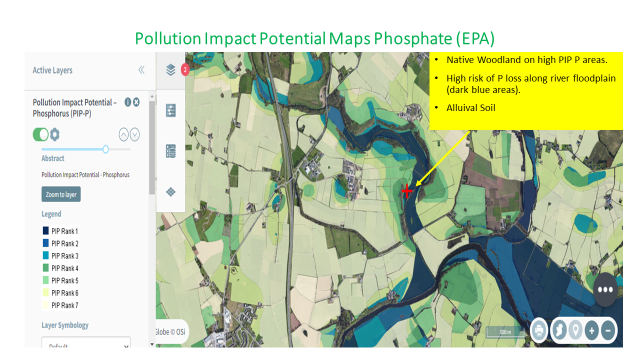Move the PIP-P layer up with the circled up arrow
Viewport: 640px width, 360px height.
(x=124, y=134)
